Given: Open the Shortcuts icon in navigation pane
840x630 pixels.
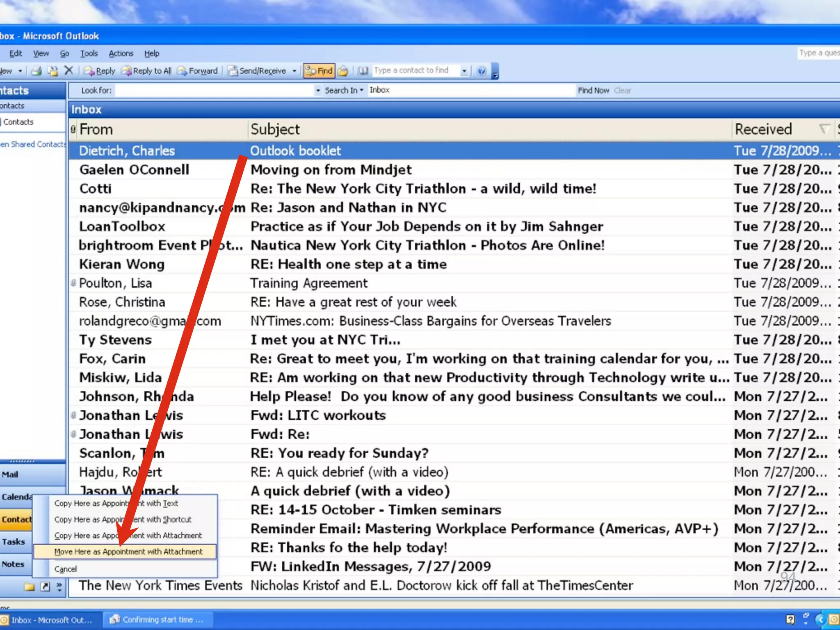Looking at the screenshot, I should coord(45,587).
